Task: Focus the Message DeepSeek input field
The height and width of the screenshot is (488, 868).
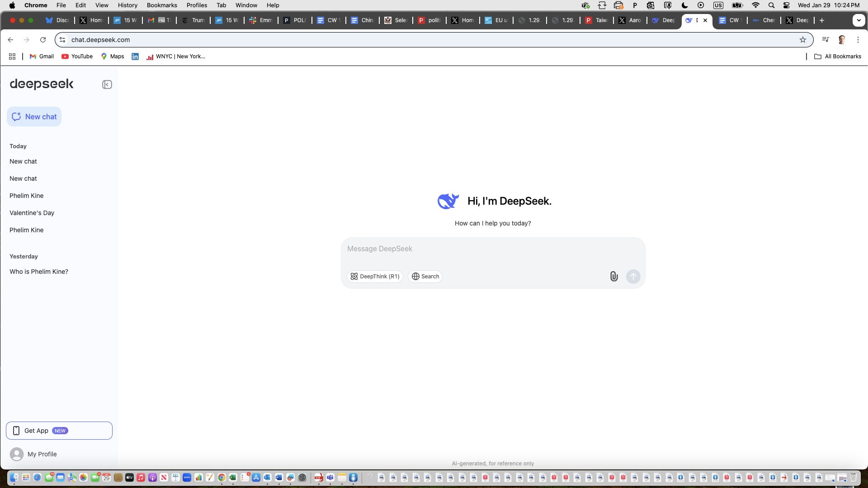Action: point(493,249)
